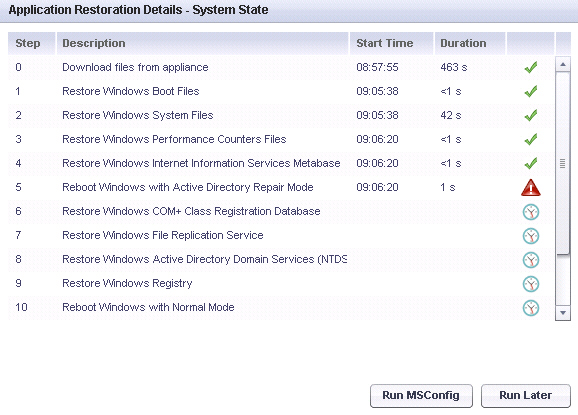Click the green checkmark for Download files step
Viewport: 578px width, 415px height.
click(x=531, y=67)
